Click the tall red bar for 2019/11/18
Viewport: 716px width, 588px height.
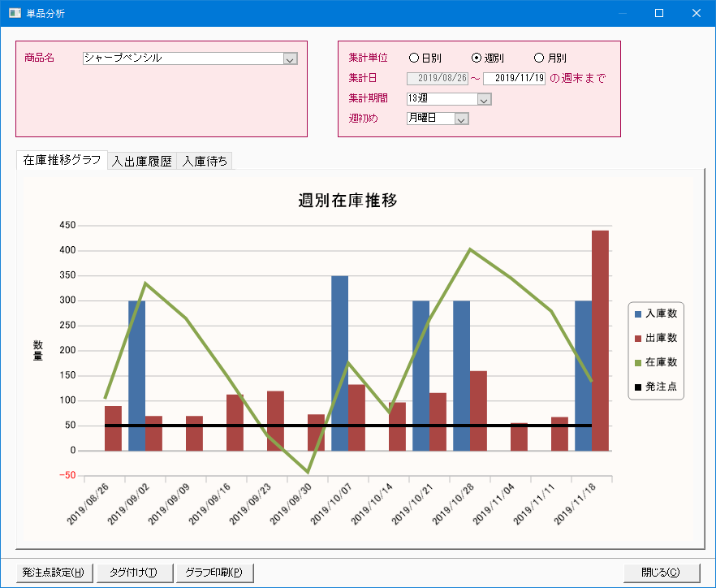(600, 341)
